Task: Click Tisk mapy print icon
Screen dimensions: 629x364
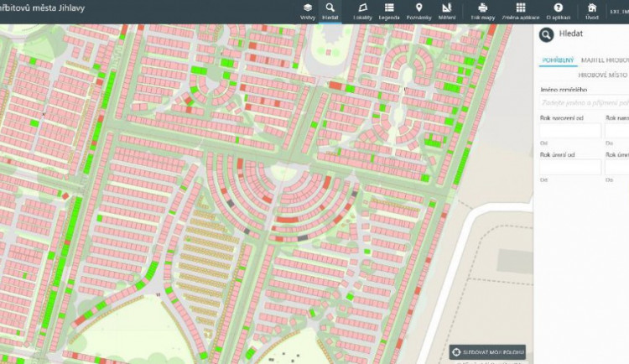Action: click(482, 10)
